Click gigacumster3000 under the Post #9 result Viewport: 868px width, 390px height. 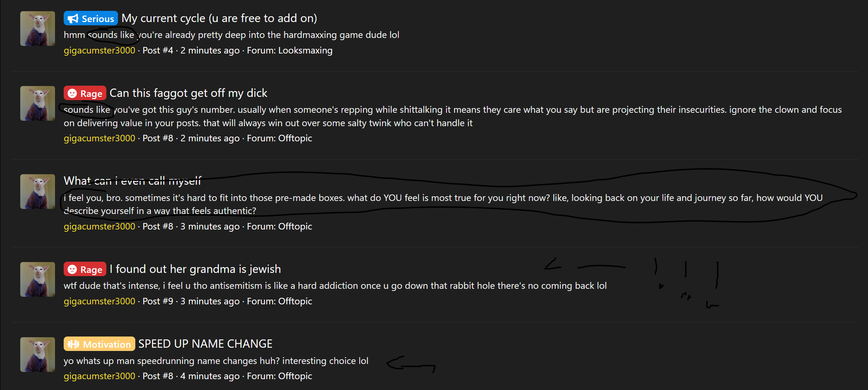point(99,301)
